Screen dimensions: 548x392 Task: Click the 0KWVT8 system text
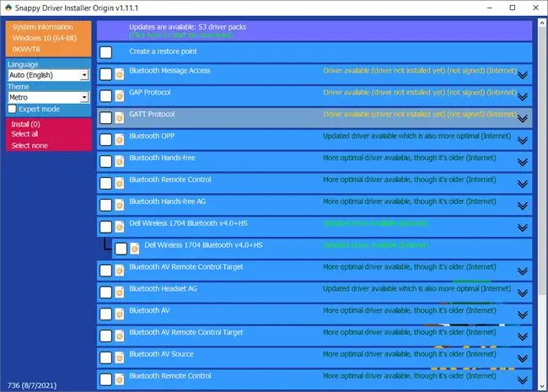26,49
